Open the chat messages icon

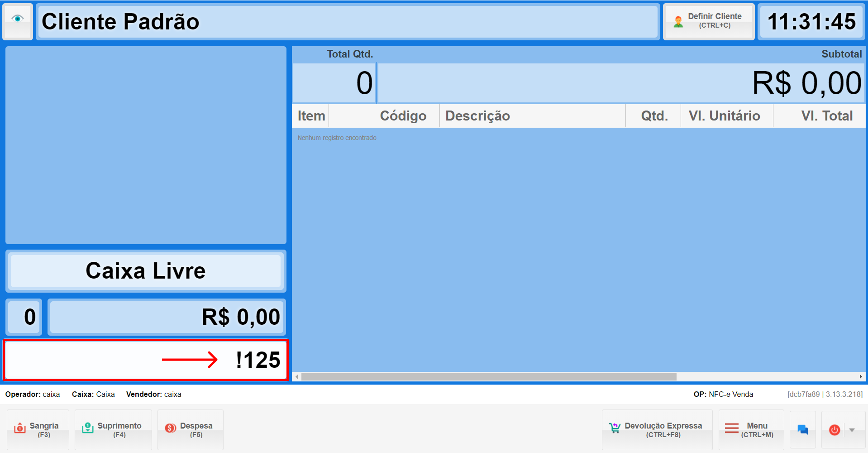(803, 429)
